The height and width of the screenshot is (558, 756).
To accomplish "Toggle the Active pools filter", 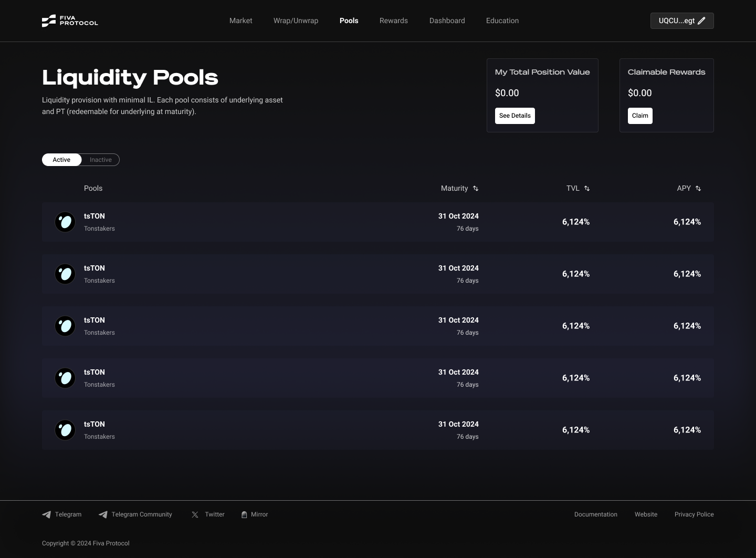I will tap(61, 159).
